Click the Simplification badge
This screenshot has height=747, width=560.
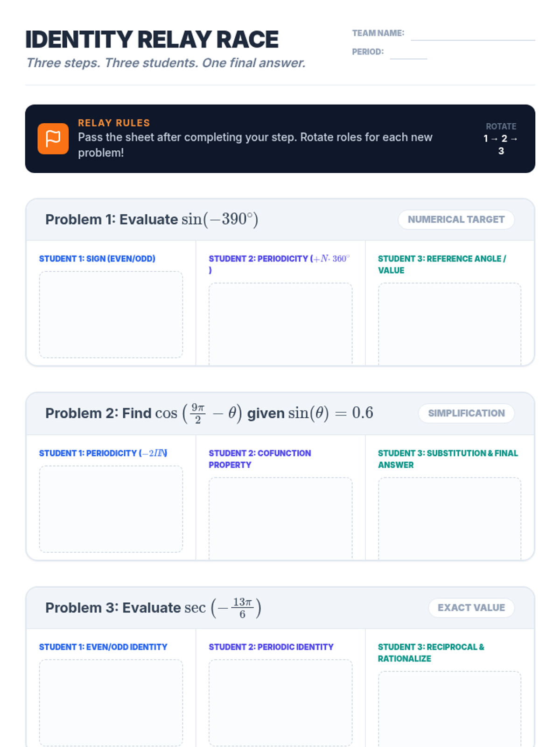click(466, 413)
